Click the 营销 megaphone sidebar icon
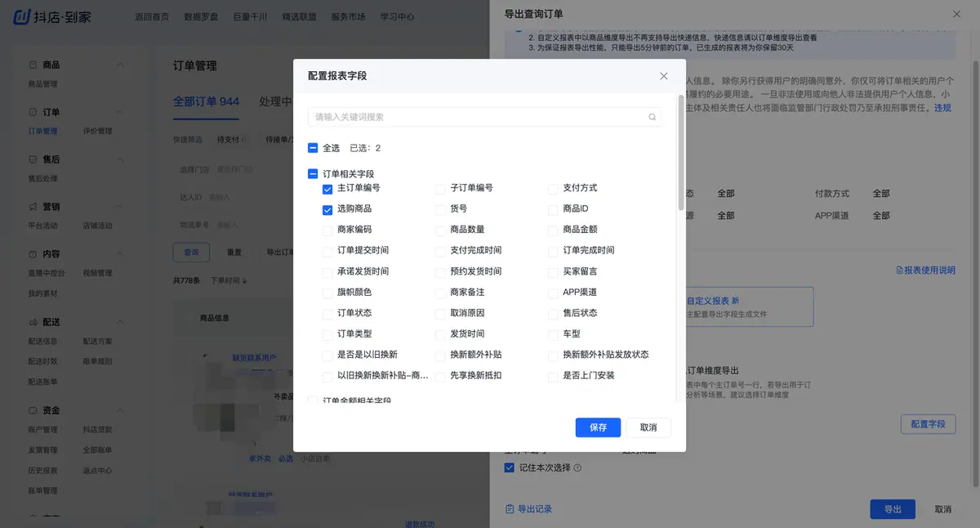The height and width of the screenshot is (528, 980). click(x=33, y=207)
